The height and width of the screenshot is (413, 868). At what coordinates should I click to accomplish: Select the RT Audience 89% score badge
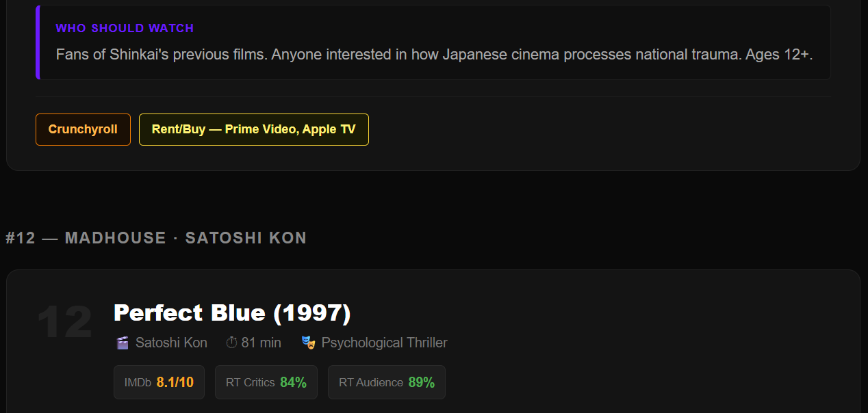[386, 382]
